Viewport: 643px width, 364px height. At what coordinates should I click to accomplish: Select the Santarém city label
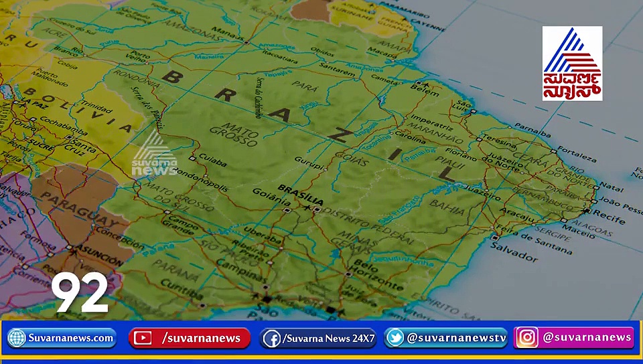[x=337, y=70]
